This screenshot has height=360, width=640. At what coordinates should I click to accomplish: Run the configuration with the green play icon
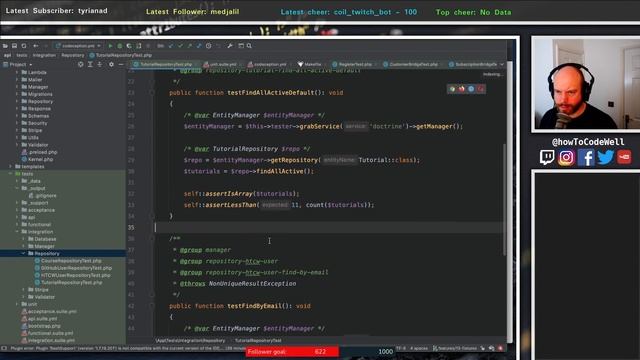[x=110, y=46]
